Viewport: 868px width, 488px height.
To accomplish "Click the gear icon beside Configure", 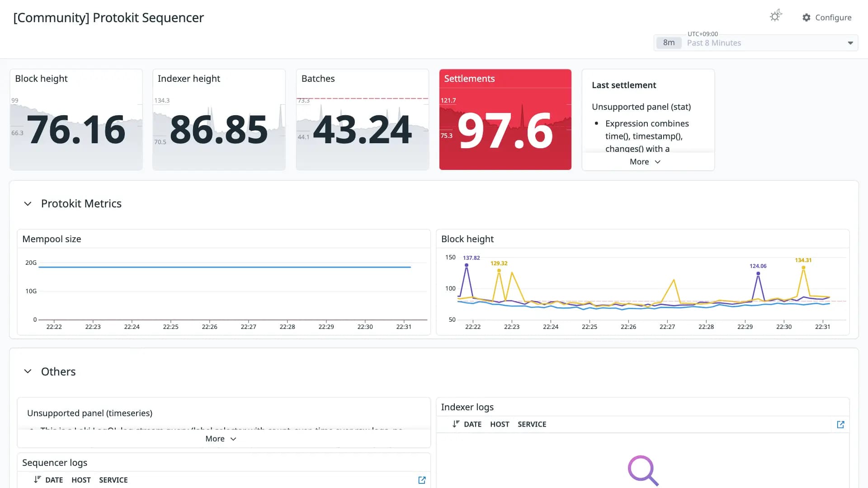I will (x=807, y=17).
